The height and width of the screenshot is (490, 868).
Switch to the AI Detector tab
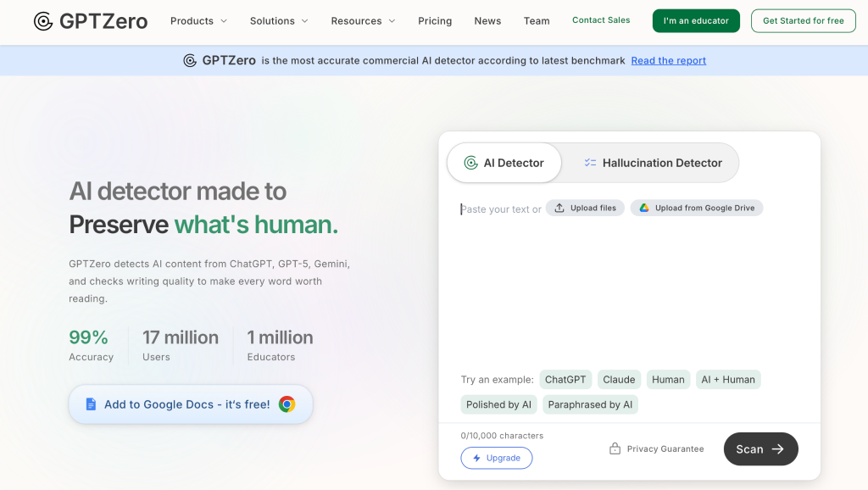(504, 163)
